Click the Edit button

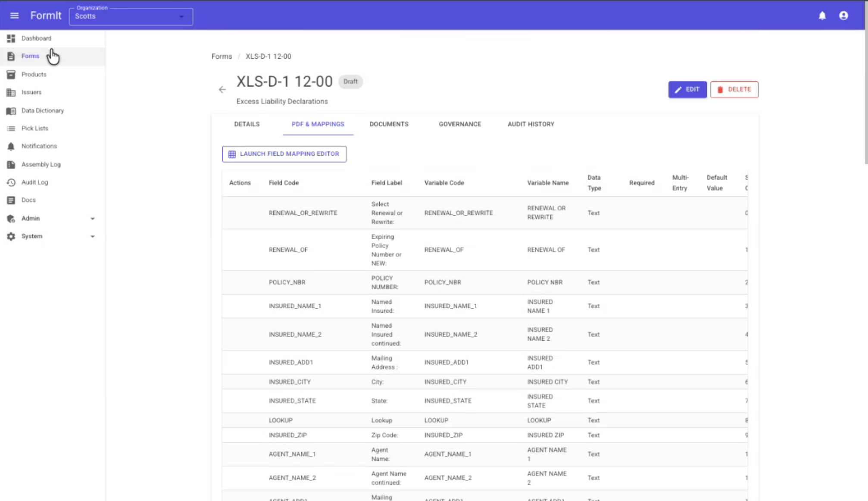click(x=687, y=90)
